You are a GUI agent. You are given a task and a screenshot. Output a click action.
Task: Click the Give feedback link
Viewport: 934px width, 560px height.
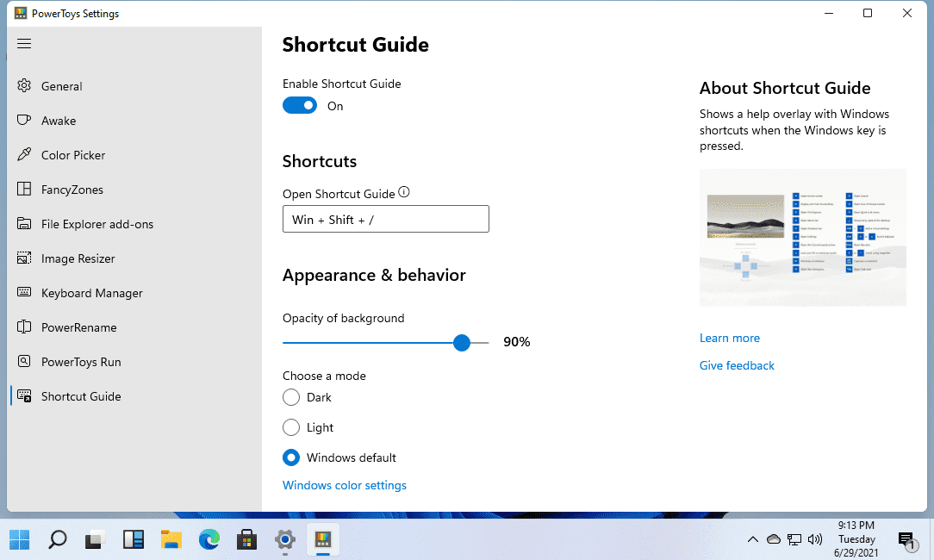point(737,365)
